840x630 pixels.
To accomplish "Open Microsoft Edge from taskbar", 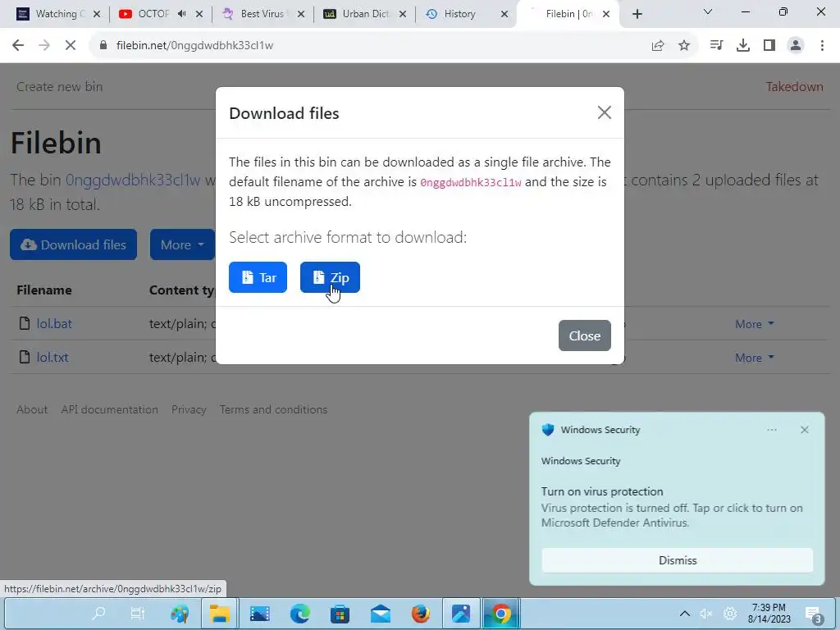I will (300, 614).
